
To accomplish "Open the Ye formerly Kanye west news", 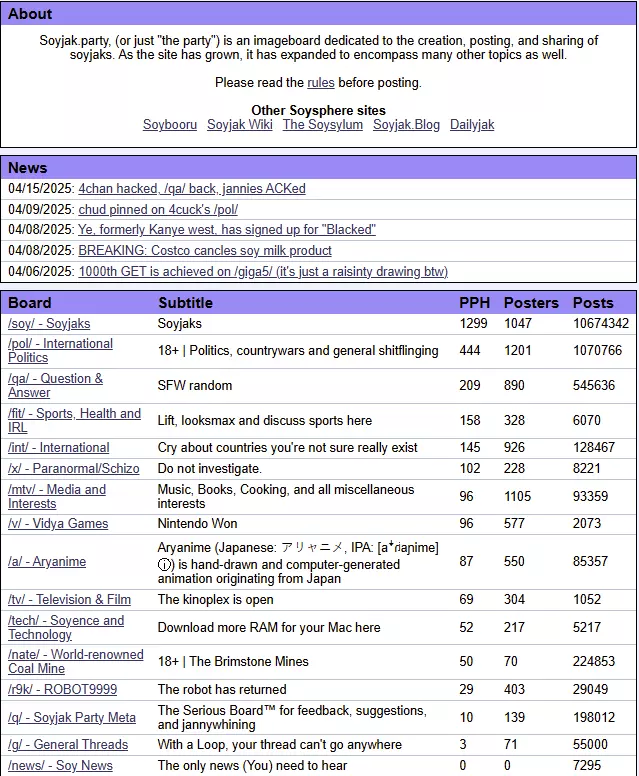I will pos(227,230).
